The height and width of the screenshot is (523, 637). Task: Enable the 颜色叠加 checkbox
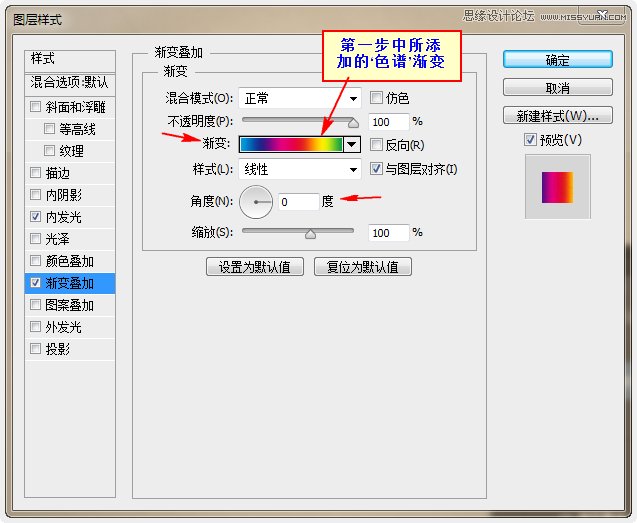click(35, 260)
